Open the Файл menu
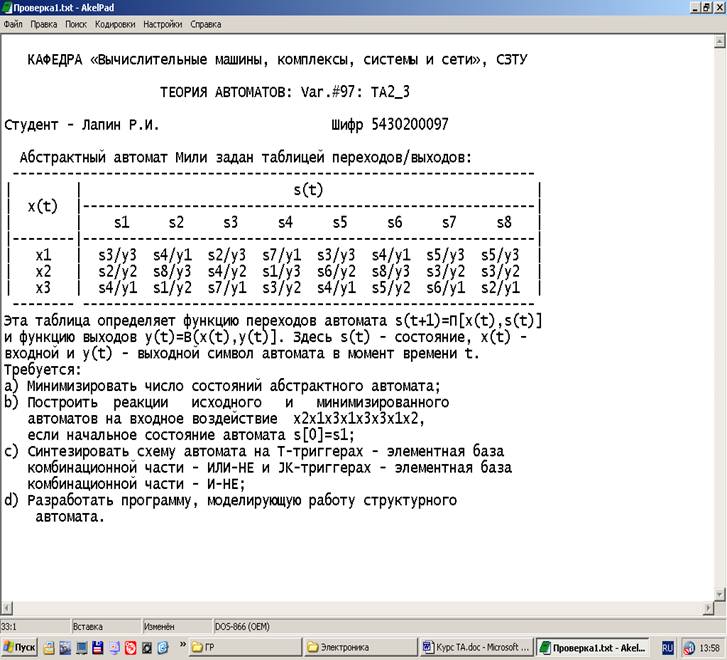This screenshot has height=660, width=727. click(13, 24)
